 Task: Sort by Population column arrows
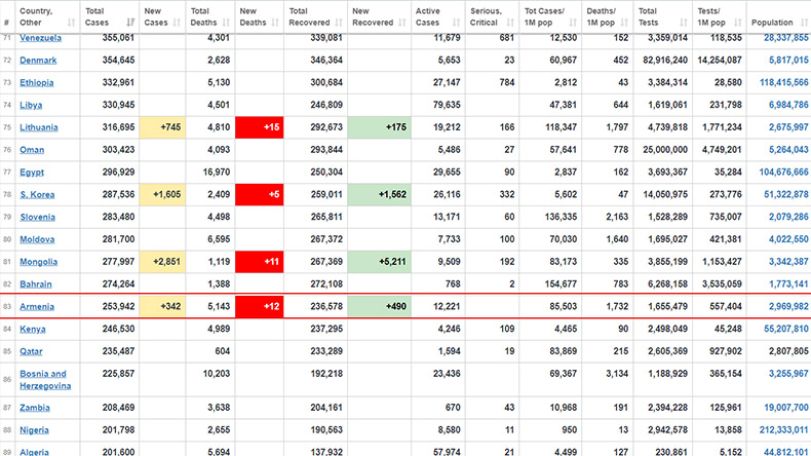pyautogui.click(x=804, y=22)
